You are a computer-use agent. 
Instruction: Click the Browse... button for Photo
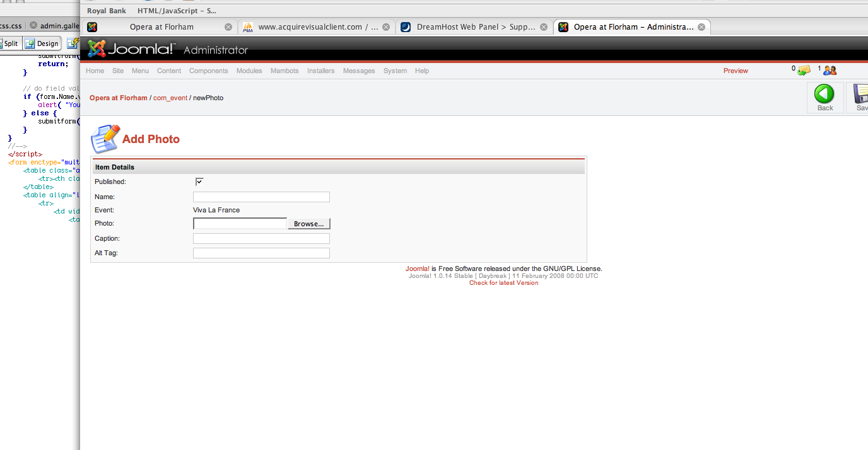309,224
